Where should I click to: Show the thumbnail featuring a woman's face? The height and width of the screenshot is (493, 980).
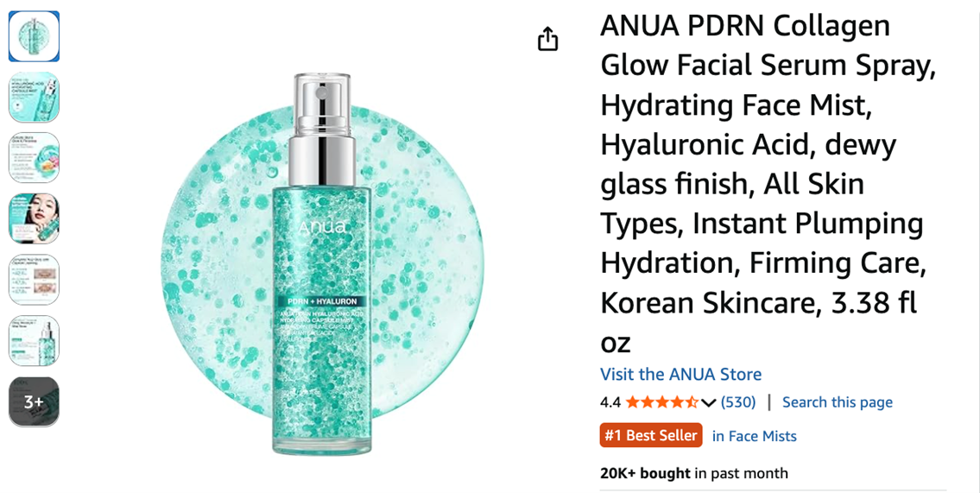(x=34, y=218)
